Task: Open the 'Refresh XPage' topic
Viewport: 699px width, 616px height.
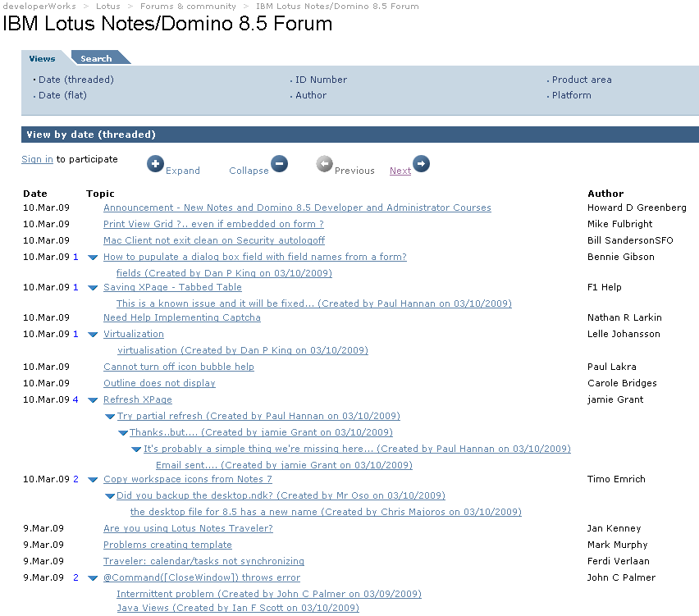Action: tap(138, 399)
